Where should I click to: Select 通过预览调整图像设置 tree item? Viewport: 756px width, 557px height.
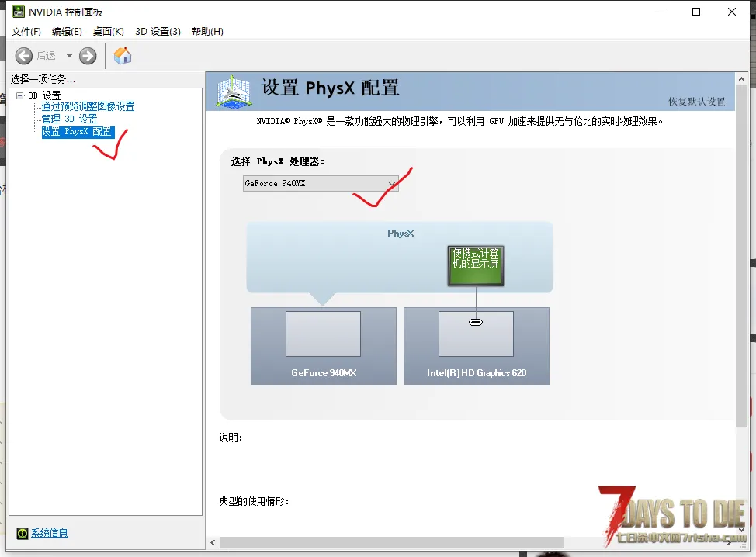point(88,107)
